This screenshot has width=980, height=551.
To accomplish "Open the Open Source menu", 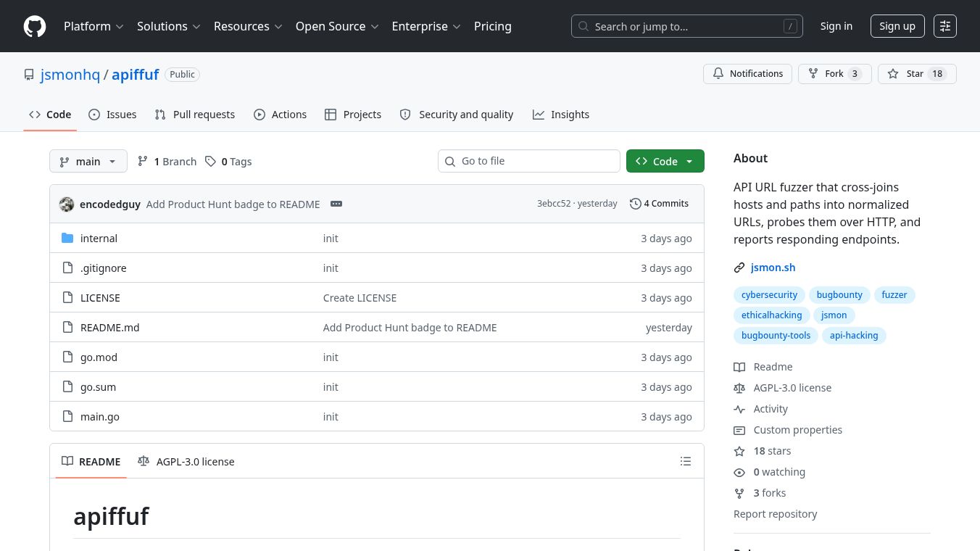I will coord(337,26).
